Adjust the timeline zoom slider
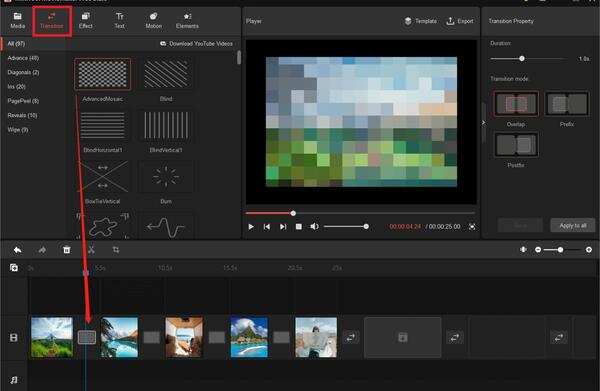The height and width of the screenshot is (391, 600). click(563, 249)
